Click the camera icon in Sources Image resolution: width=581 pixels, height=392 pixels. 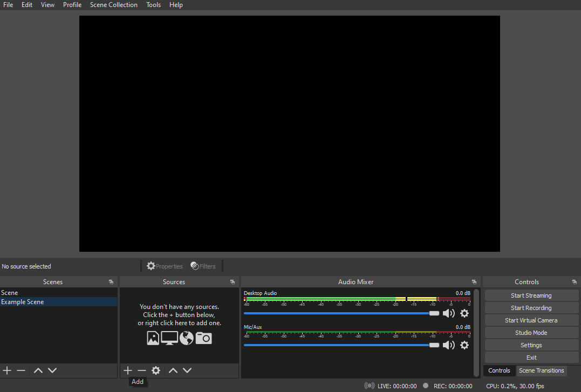pos(204,338)
